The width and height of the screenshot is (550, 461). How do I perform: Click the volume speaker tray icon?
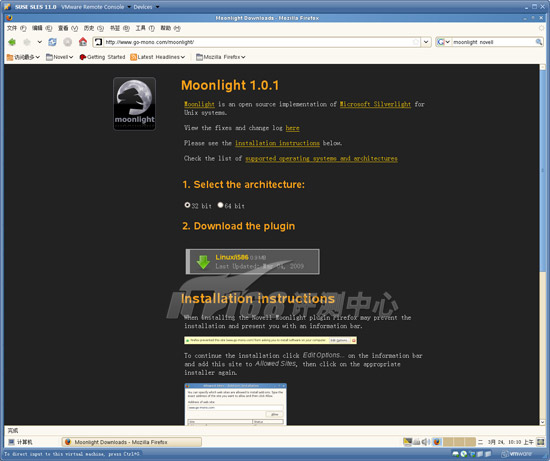pyautogui.click(x=425, y=442)
